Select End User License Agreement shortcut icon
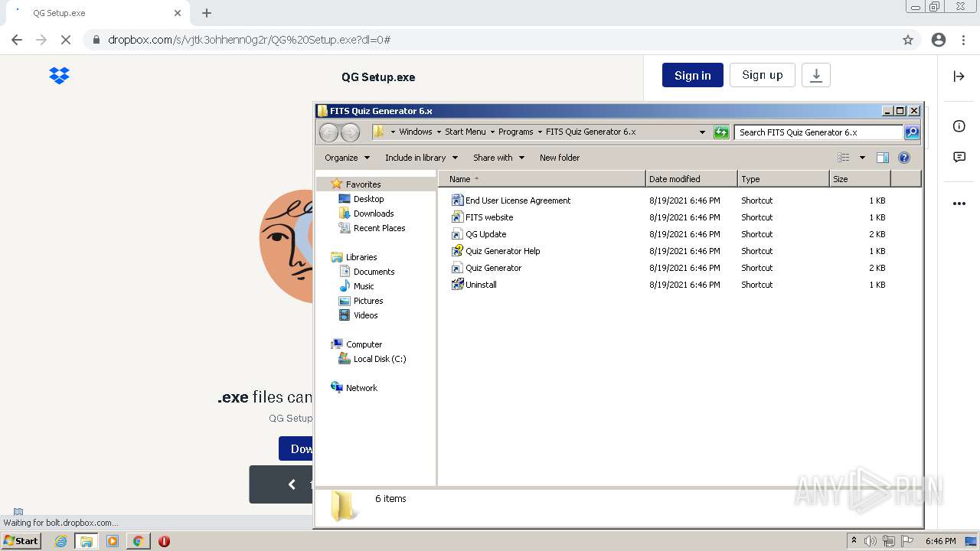Image resolution: width=980 pixels, height=551 pixels. pos(457,201)
